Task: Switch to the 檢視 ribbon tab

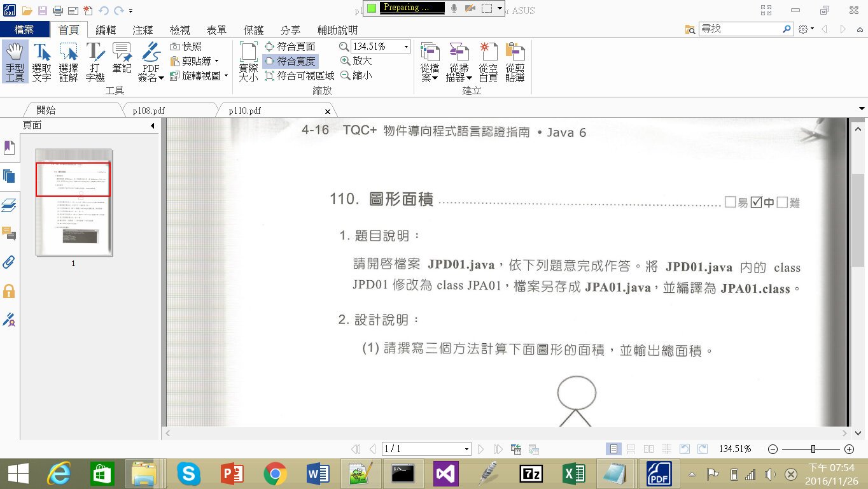Action: coord(179,30)
